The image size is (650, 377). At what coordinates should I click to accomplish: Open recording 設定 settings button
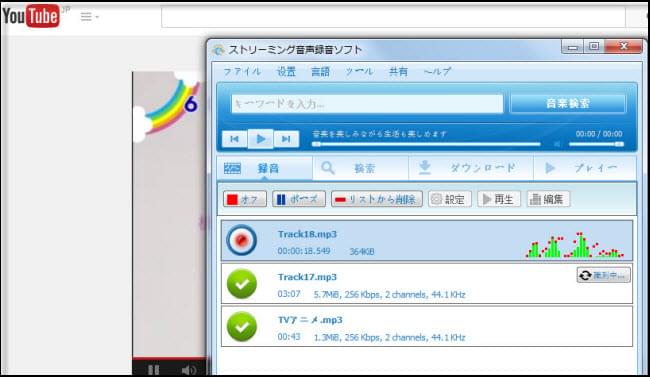(450, 199)
